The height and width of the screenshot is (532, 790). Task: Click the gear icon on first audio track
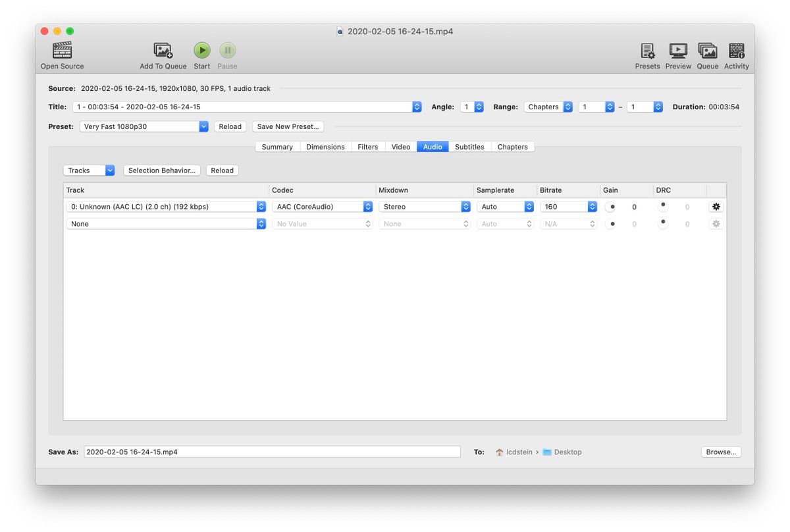(716, 207)
